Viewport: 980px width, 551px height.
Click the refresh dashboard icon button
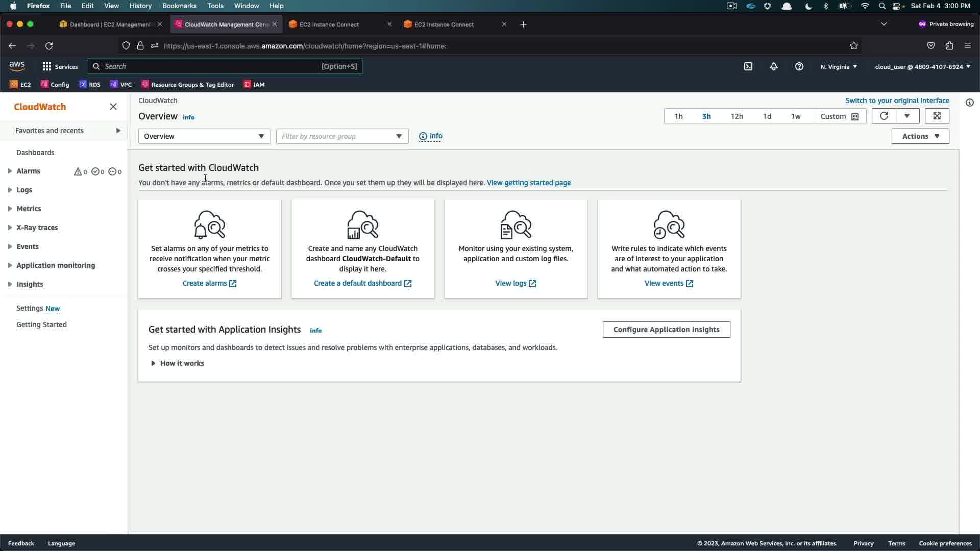coord(884,116)
